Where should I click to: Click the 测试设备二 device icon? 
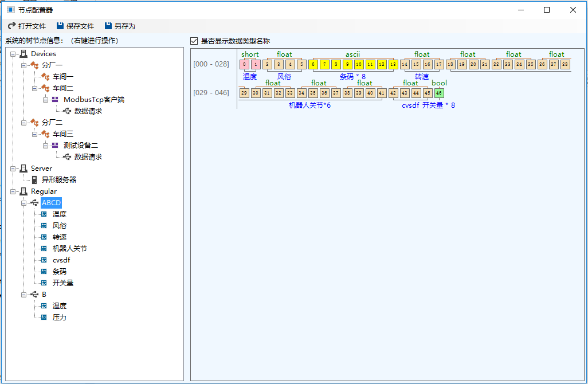point(55,146)
